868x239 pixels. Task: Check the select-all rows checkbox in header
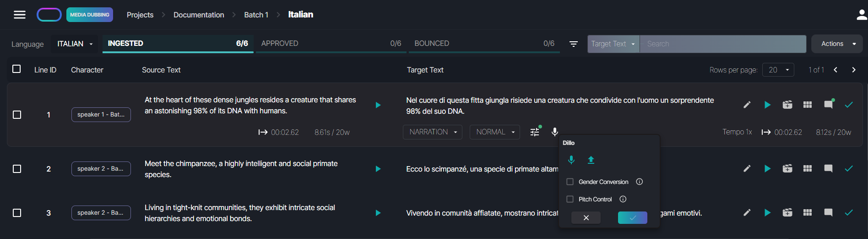16,69
